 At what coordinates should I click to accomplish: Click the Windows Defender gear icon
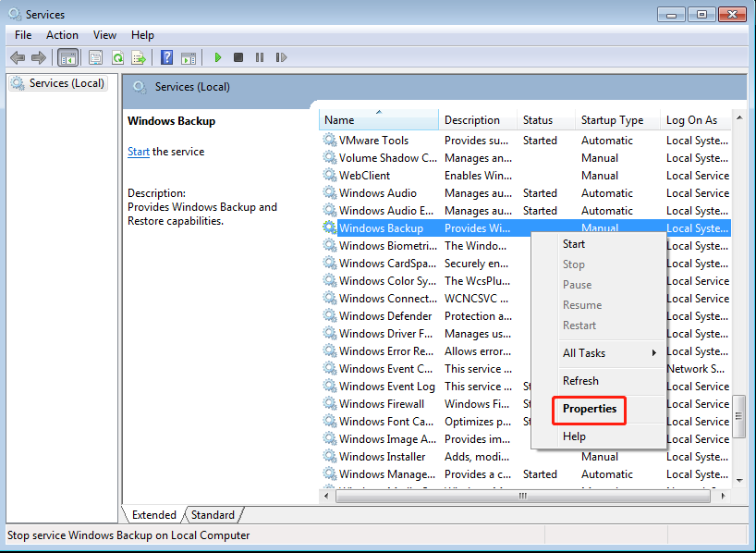click(x=330, y=315)
